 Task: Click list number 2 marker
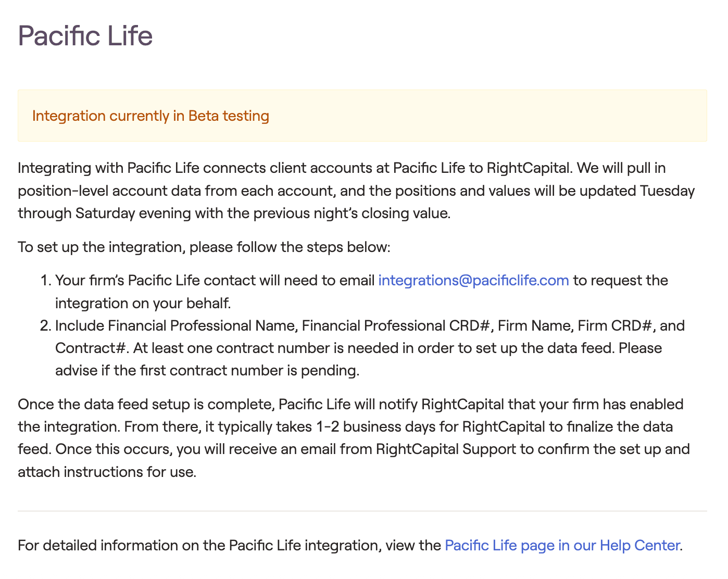point(44,326)
